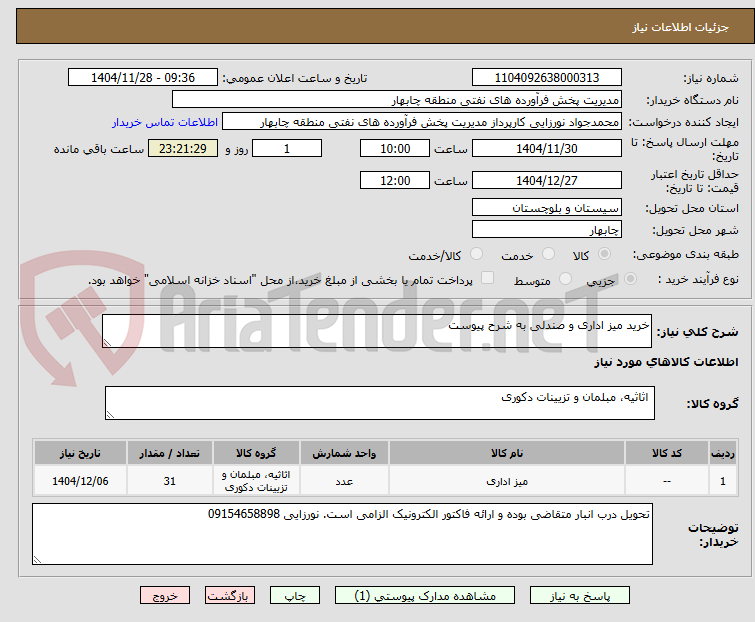The image size is (755, 622).
Task: Click the بازگشت back button
Action: coord(230,596)
